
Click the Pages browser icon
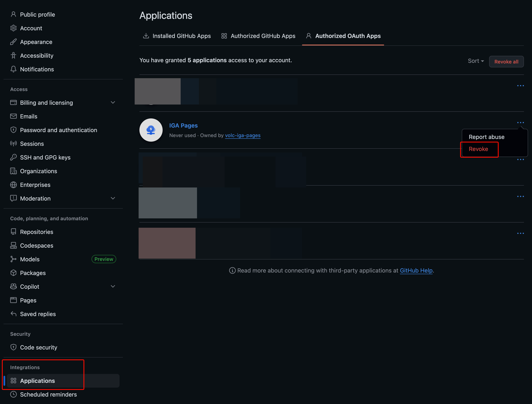click(13, 301)
